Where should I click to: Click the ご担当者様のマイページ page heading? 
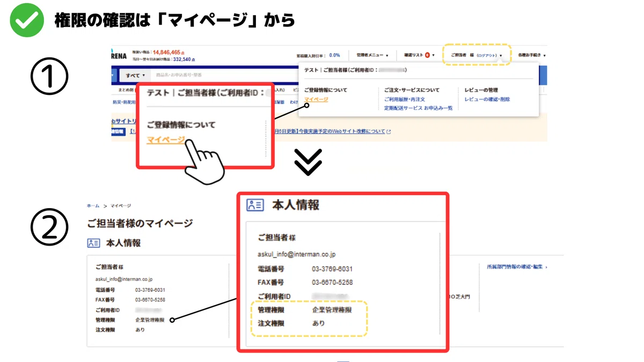pyautogui.click(x=140, y=223)
